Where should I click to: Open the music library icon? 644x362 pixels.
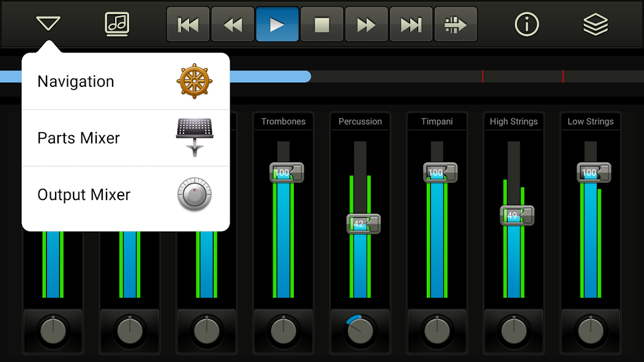[116, 24]
